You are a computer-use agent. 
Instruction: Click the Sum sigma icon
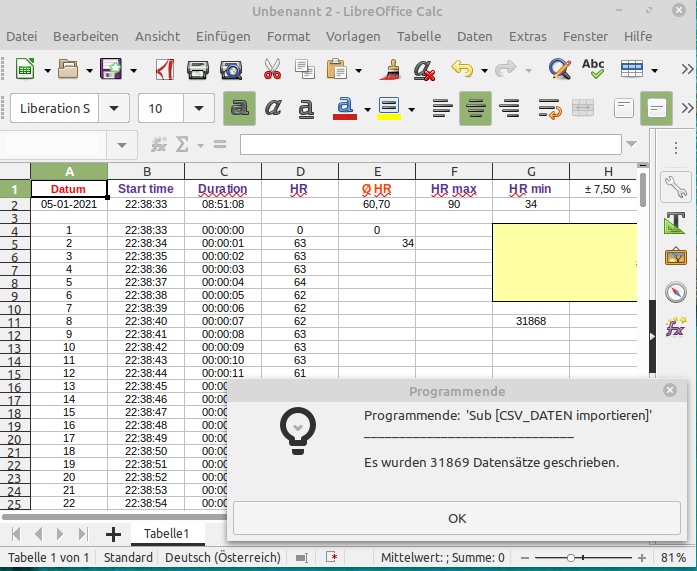click(182, 144)
